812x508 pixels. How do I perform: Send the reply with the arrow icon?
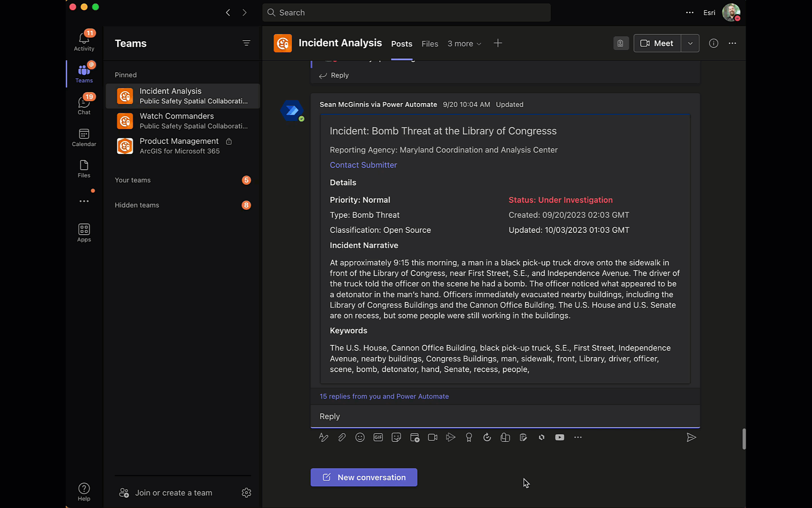pyautogui.click(x=691, y=437)
